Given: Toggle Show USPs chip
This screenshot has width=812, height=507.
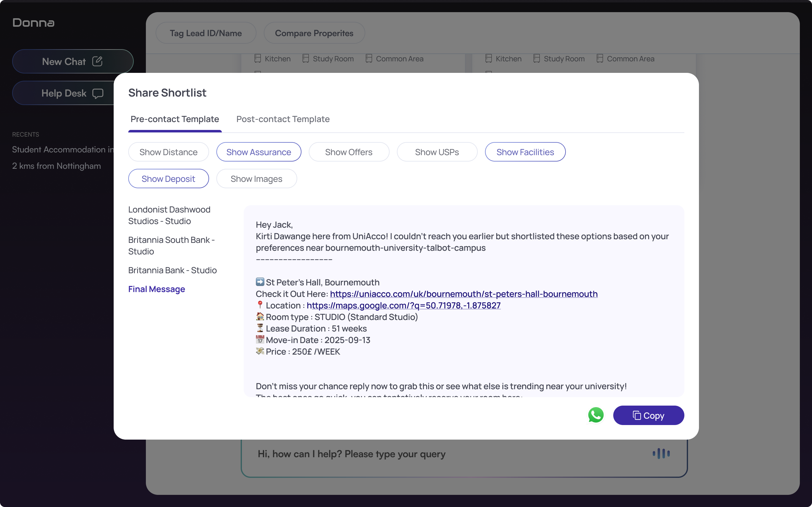Looking at the screenshot, I should (437, 152).
